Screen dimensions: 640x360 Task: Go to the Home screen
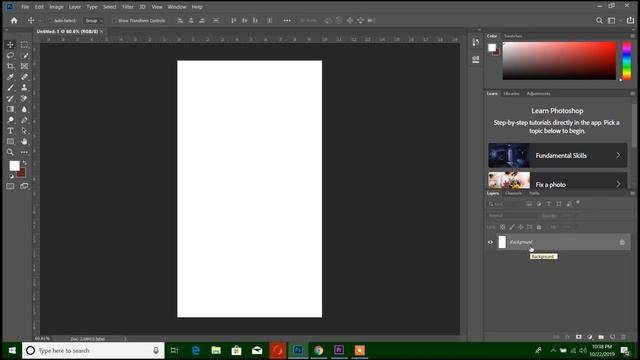click(14, 20)
